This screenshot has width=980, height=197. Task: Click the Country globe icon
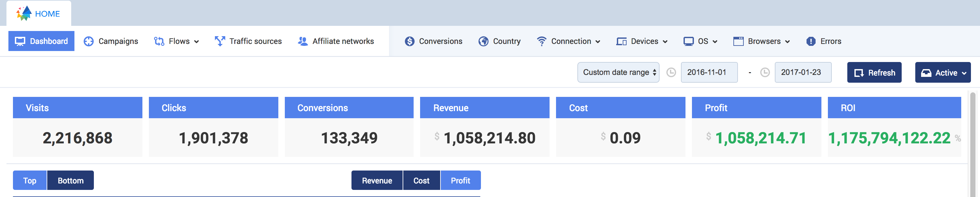[x=483, y=41]
